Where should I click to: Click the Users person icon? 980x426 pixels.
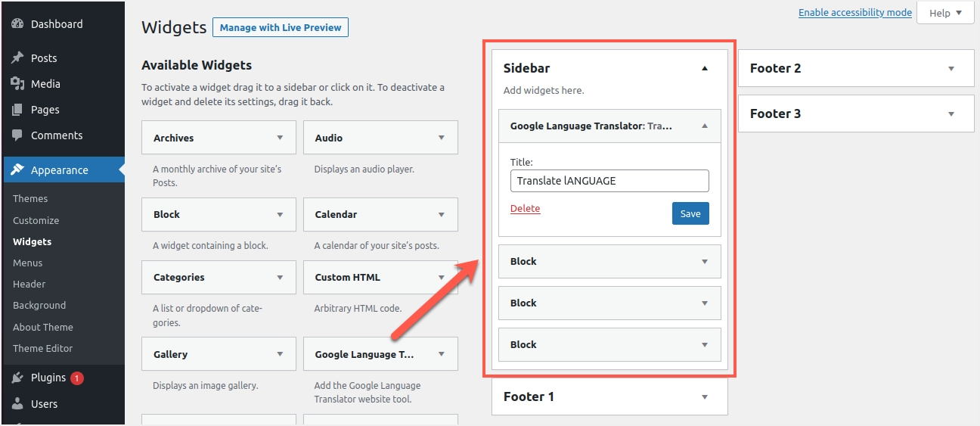(x=17, y=404)
